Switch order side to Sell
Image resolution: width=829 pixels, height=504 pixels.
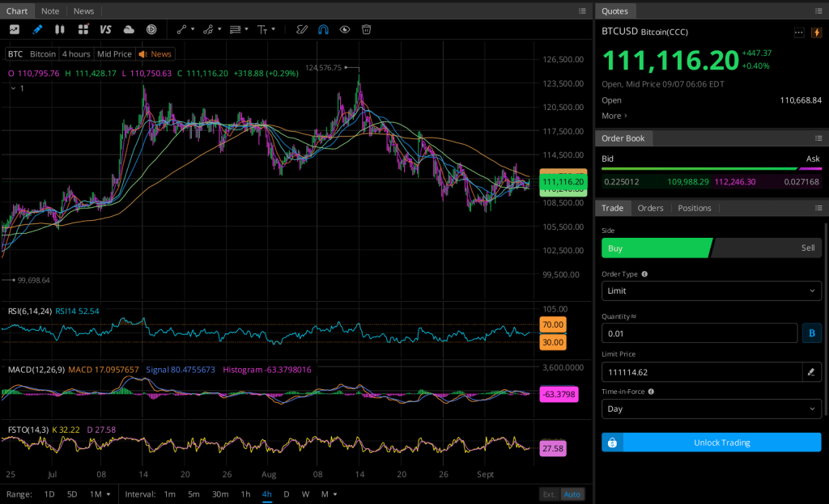pos(767,248)
